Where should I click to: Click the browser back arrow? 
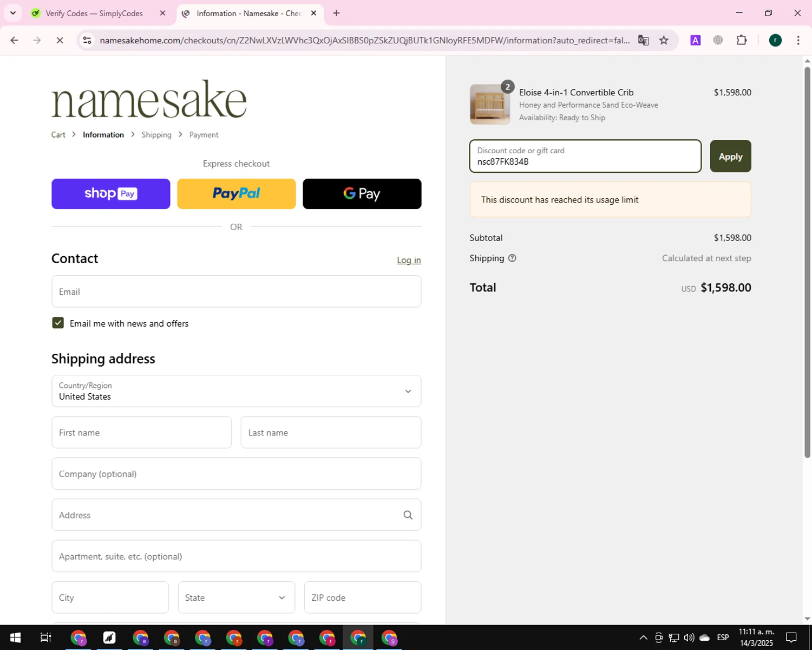point(15,40)
